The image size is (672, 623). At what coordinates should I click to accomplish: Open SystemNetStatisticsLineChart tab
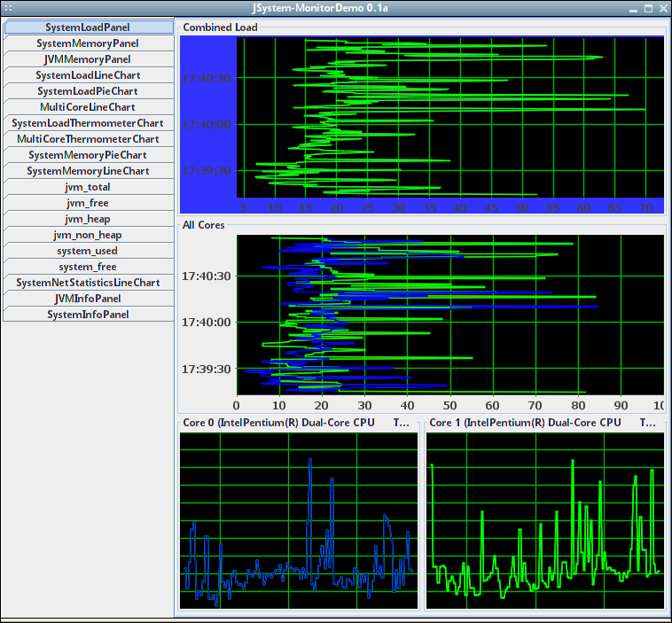[89, 283]
